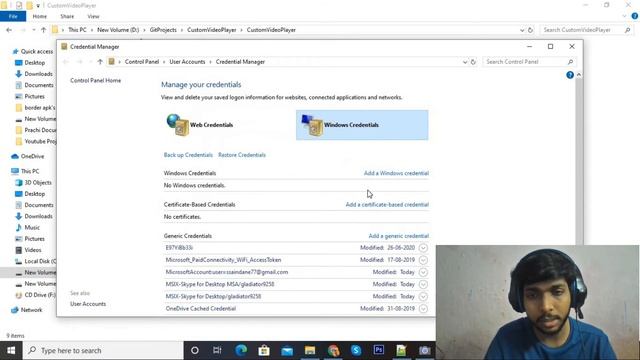Click help icon in Credential Manager
This screenshot has width=640, height=360.
570,75
